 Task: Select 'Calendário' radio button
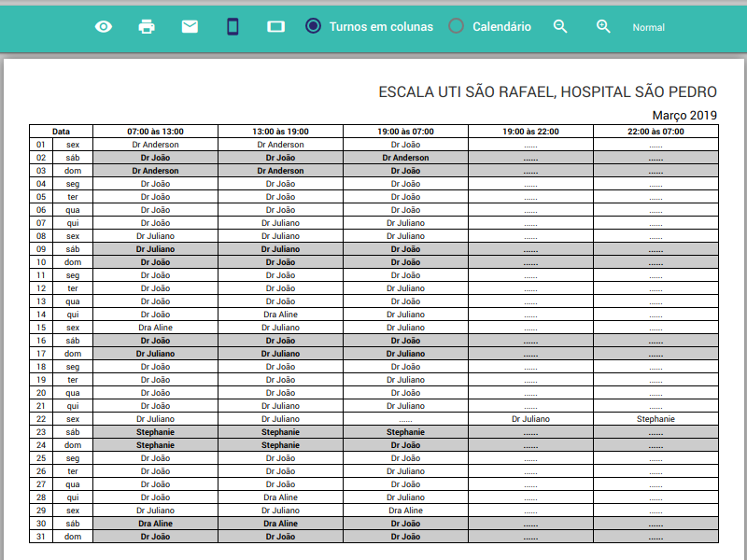tap(456, 26)
